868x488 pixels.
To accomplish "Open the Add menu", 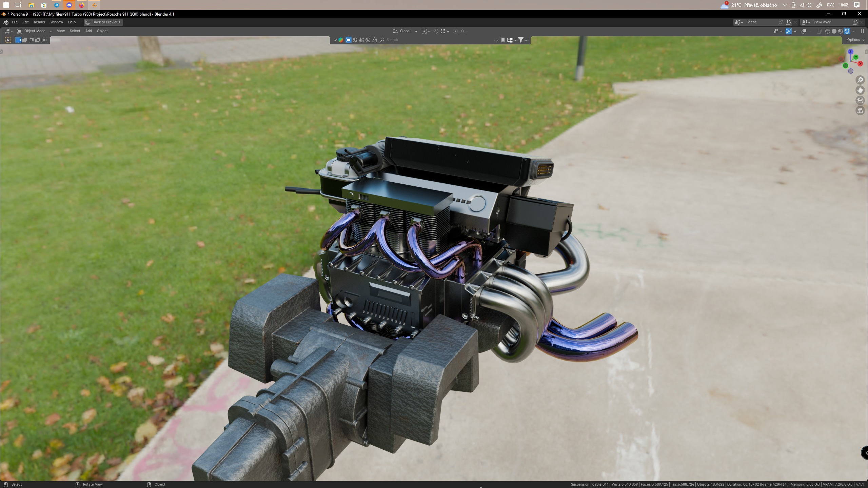I will (88, 31).
